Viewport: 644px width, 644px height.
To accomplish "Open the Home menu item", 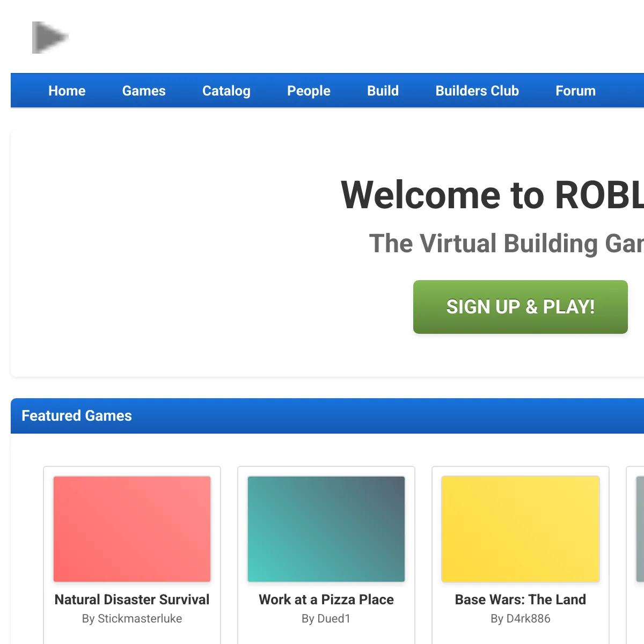I will click(x=67, y=91).
